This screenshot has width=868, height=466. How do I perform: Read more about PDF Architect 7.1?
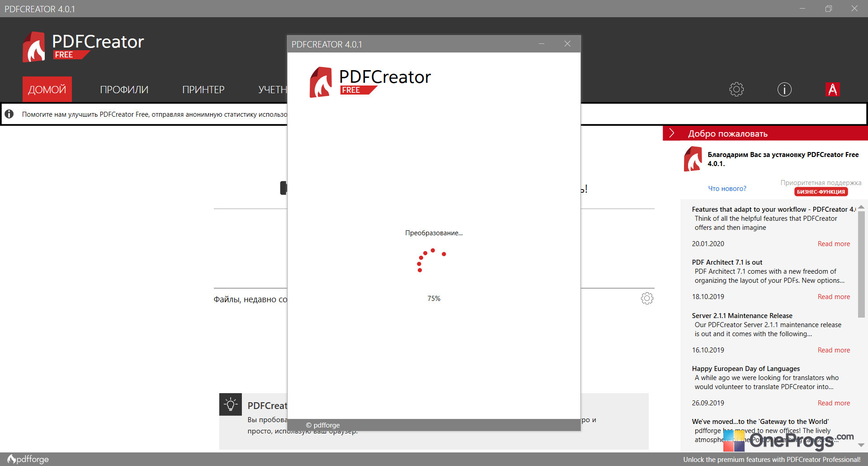click(x=834, y=297)
